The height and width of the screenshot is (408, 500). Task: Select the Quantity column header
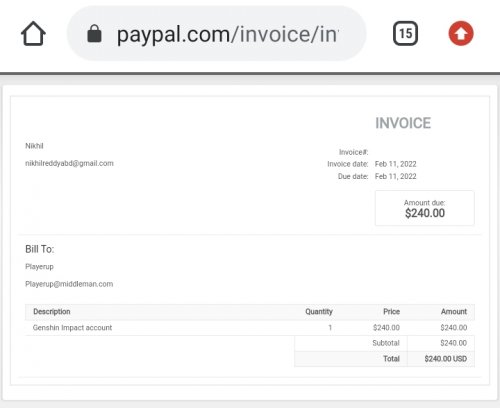tap(319, 312)
